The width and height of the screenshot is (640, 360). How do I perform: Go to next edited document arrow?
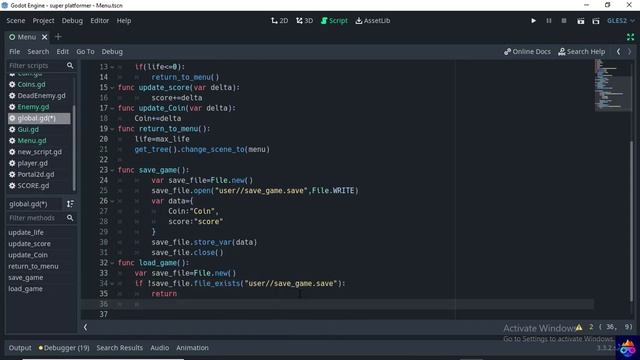click(x=629, y=51)
